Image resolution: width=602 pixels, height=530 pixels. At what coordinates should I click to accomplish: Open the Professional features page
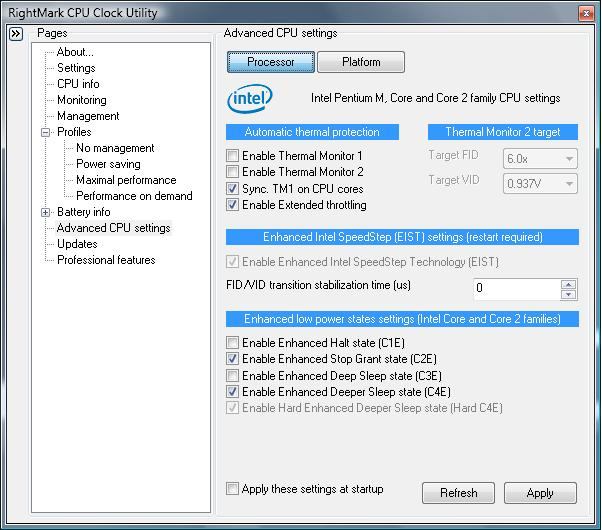(x=106, y=260)
